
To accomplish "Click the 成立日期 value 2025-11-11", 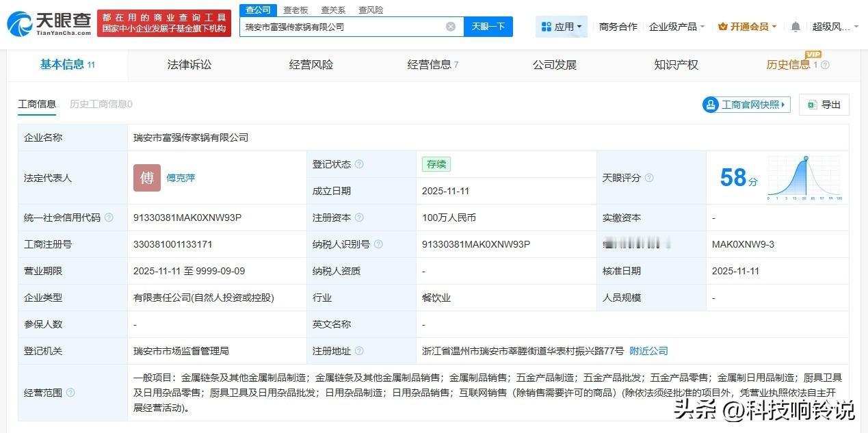I will [446, 191].
